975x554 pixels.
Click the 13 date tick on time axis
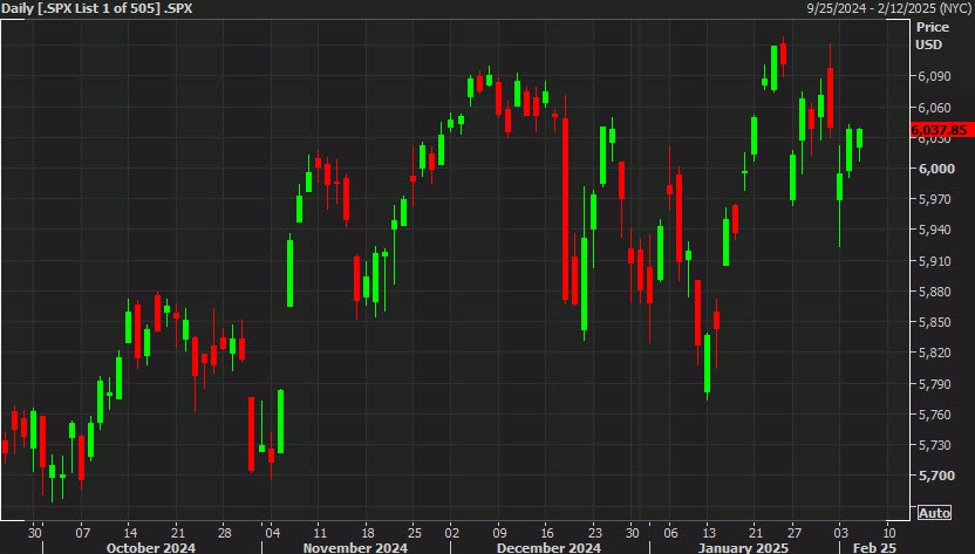[708, 531]
